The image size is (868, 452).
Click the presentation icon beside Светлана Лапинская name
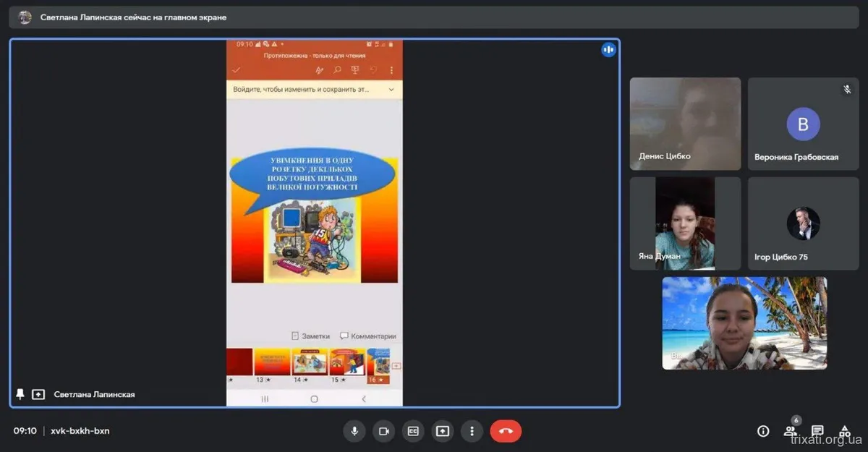point(39,394)
